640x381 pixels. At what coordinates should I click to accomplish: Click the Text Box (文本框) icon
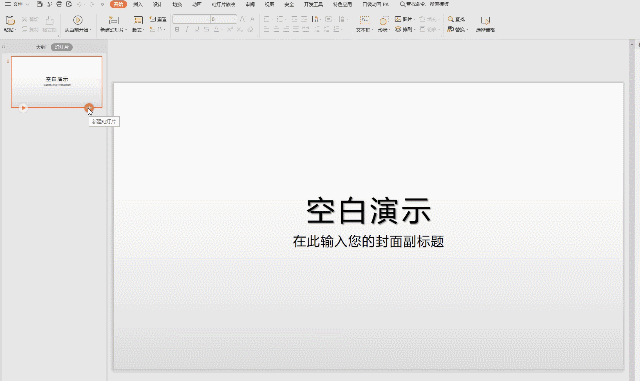364,20
